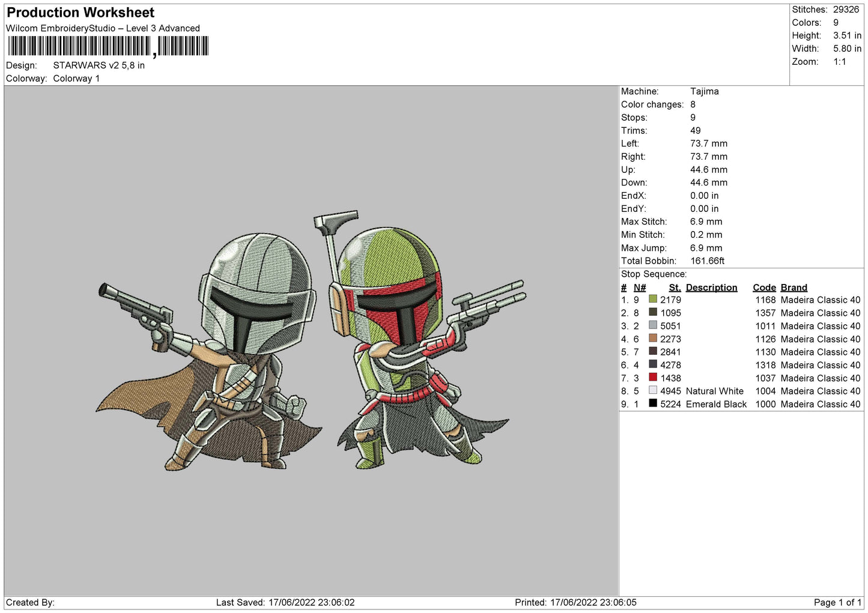This screenshot has width=868, height=613.
Task: Click the N# column header
Action: (640, 288)
